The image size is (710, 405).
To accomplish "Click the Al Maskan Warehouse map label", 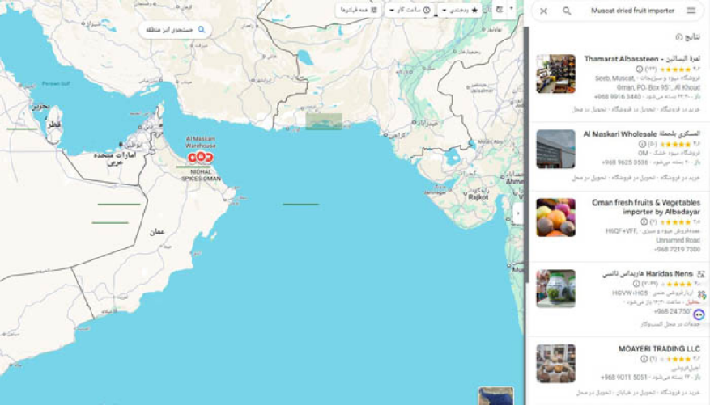I will [200, 142].
